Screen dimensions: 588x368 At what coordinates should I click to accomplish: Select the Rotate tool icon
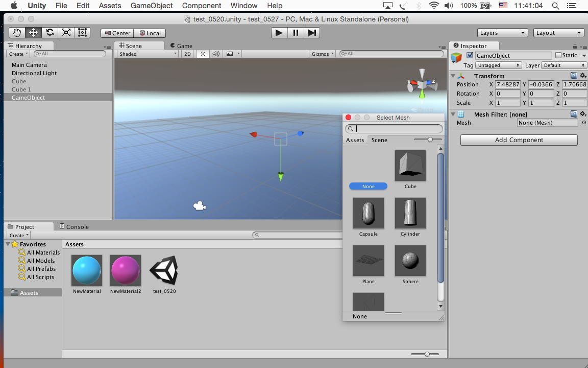[50, 33]
